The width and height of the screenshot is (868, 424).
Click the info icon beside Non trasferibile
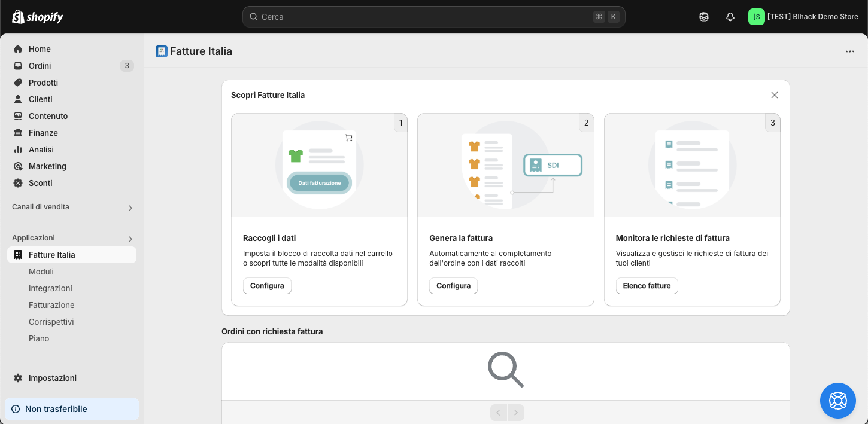click(x=16, y=409)
